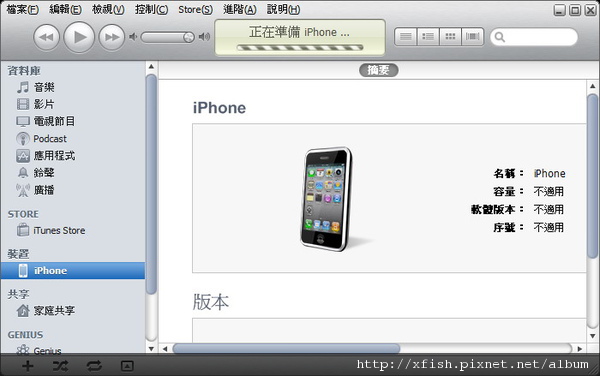
Task: Click main pane scroll down arrow
Action: [592, 336]
